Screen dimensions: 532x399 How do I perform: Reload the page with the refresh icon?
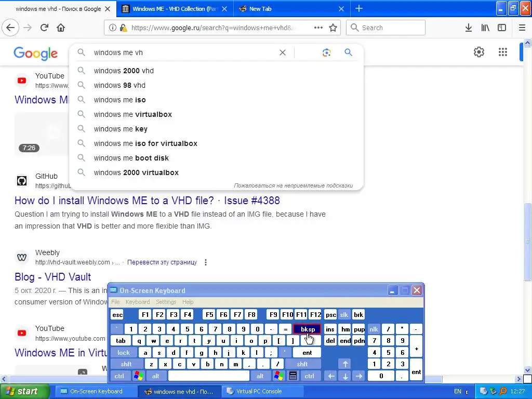[x=44, y=28]
